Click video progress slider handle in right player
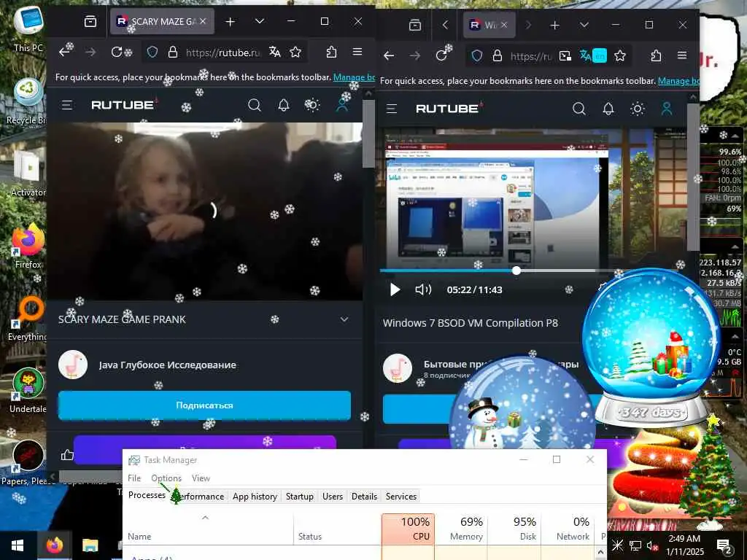The height and width of the screenshot is (560, 747). [516, 271]
